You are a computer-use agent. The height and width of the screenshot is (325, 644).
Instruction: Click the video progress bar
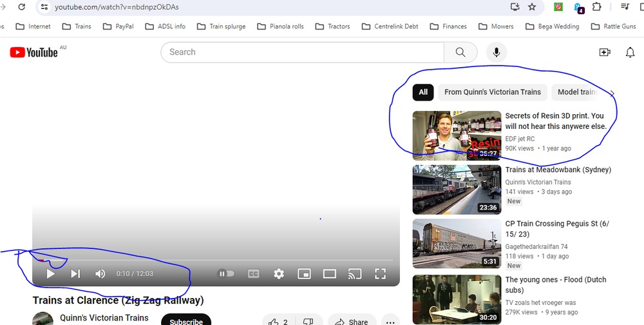[x=216, y=260]
